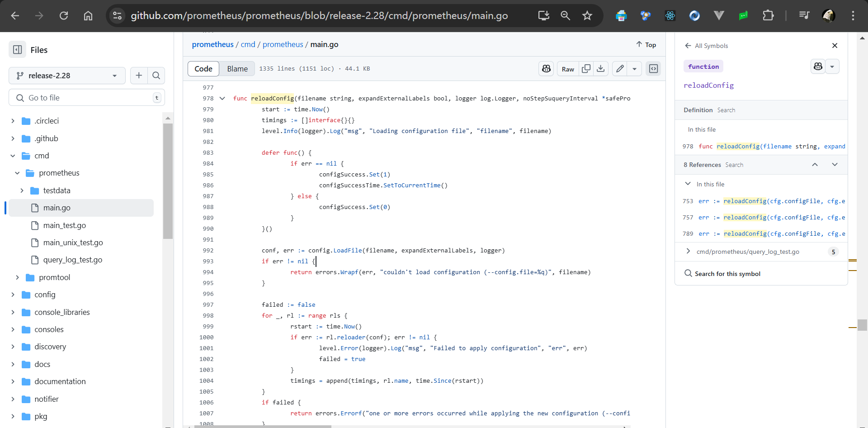The width and height of the screenshot is (868, 428).
Task: Open Copilot symbol options dropdown arrow
Action: [832, 67]
